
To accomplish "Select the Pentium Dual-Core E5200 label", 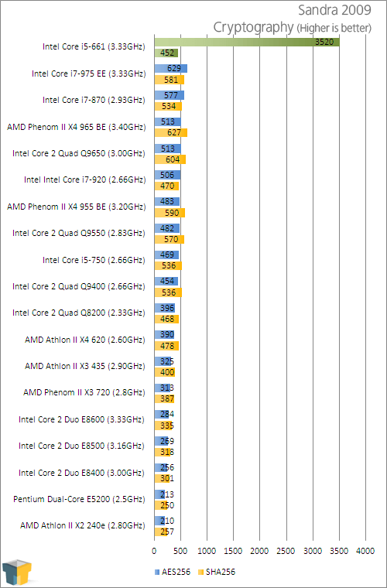I will 79,499.
